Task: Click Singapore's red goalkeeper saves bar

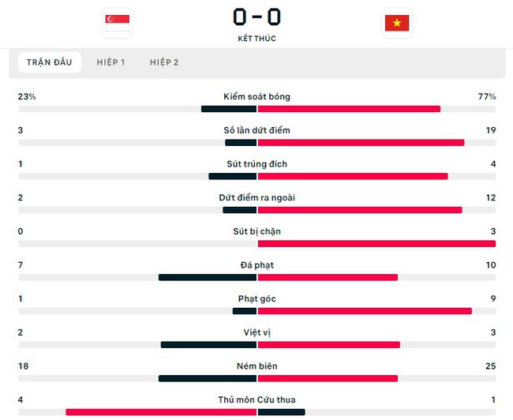Action: coord(161,412)
